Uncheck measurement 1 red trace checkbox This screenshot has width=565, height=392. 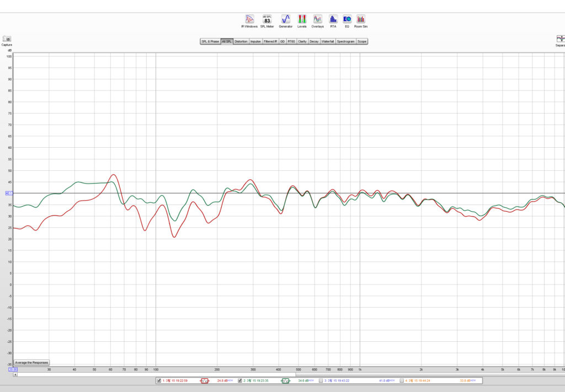(159, 380)
